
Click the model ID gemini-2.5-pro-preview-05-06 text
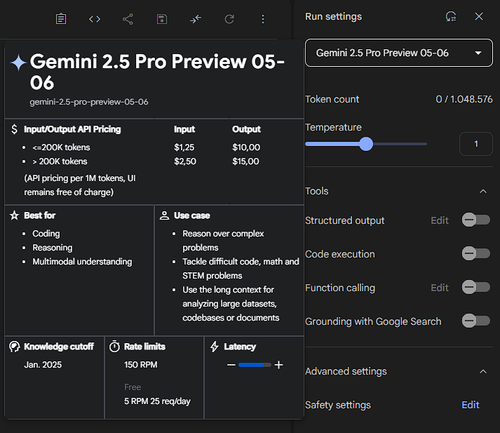coord(89,102)
